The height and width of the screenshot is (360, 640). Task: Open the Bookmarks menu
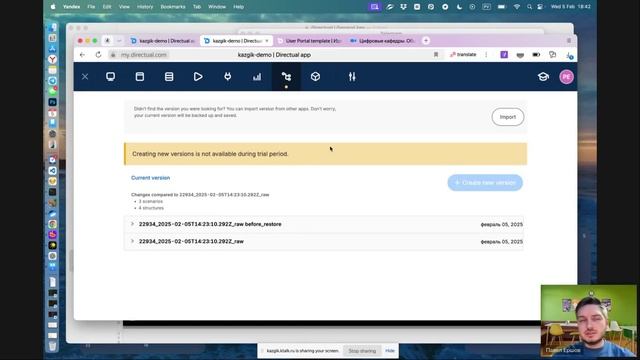tap(173, 7)
